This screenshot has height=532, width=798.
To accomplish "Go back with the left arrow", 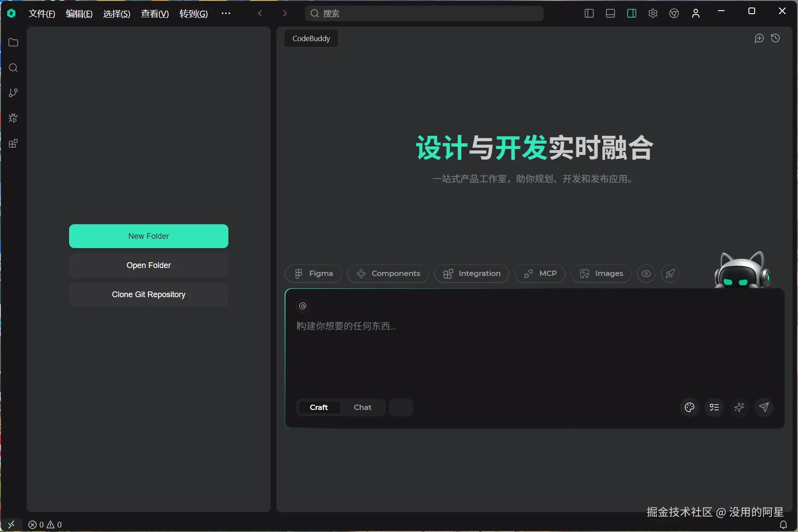I will tap(260, 13).
